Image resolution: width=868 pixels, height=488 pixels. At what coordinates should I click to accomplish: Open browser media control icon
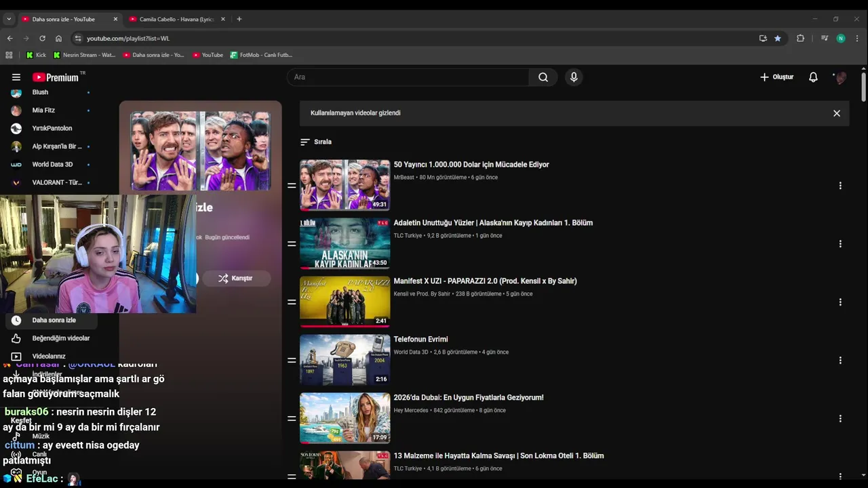(825, 39)
